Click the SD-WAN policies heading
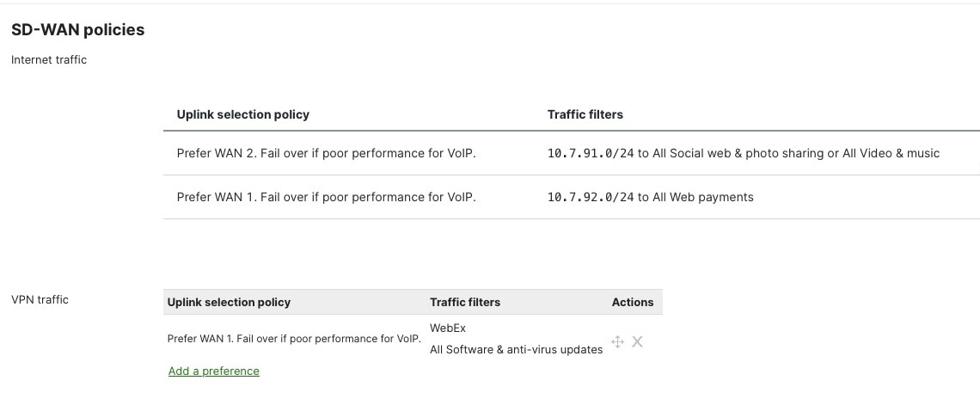This screenshot has width=980, height=399. [77, 30]
